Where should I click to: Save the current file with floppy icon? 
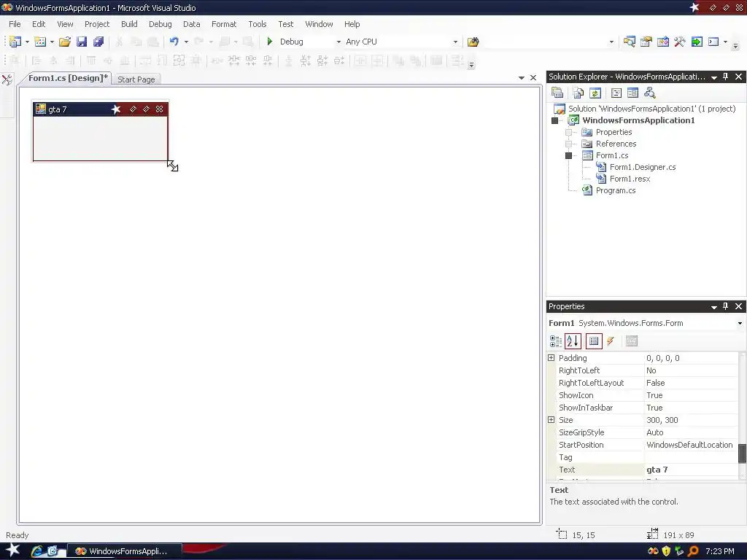(82, 42)
